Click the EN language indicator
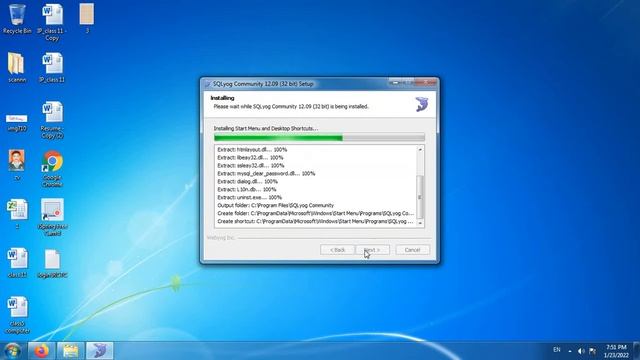Viewport: 640px width, 360px height. coord(556,350)
